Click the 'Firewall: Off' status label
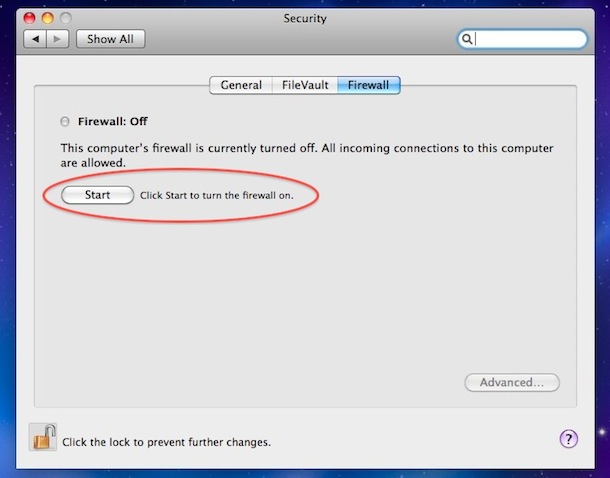 pyautogui.click(x=112, y=121)
